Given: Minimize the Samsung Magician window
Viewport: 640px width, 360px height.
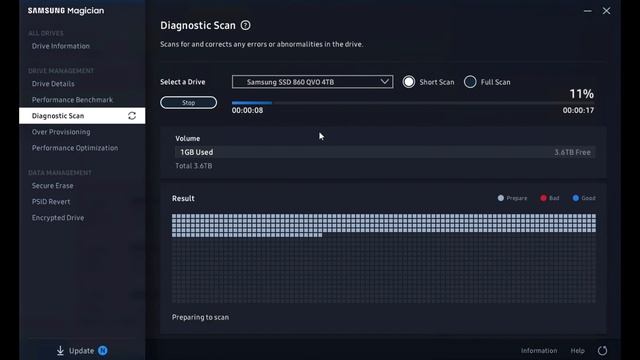Looking at the screenshot, I should [588, 11].
